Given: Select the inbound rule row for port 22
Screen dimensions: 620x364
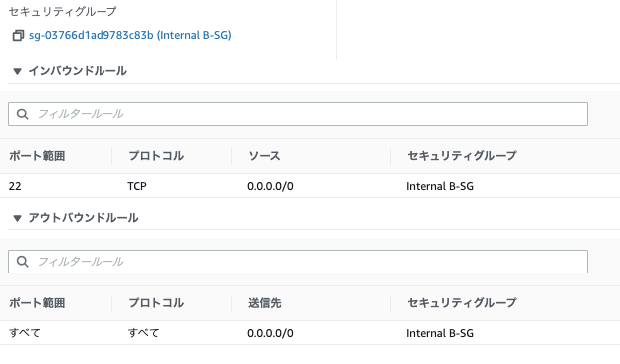Looking at the screenshot, I should coord(310,186).
